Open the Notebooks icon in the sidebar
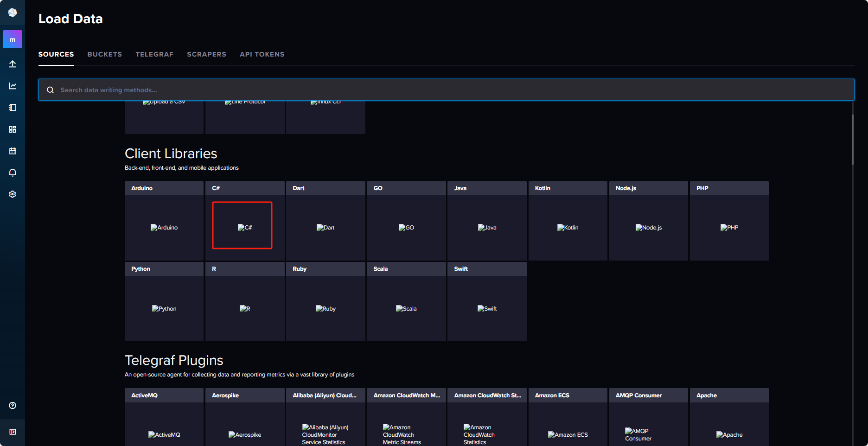This screenshot has height=446, width=868. [13, 108]
